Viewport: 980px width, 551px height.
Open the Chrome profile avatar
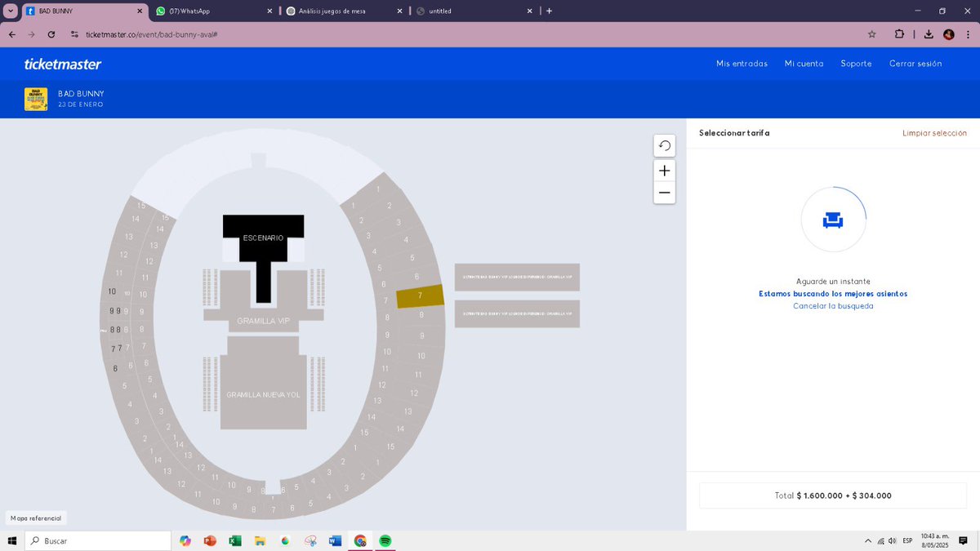pos(948,34)
